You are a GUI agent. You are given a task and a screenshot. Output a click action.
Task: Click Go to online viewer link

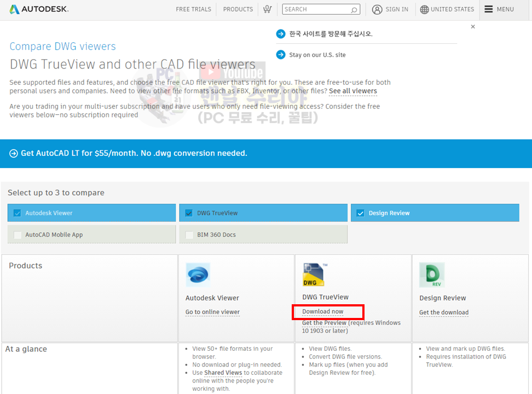[212, 312]
